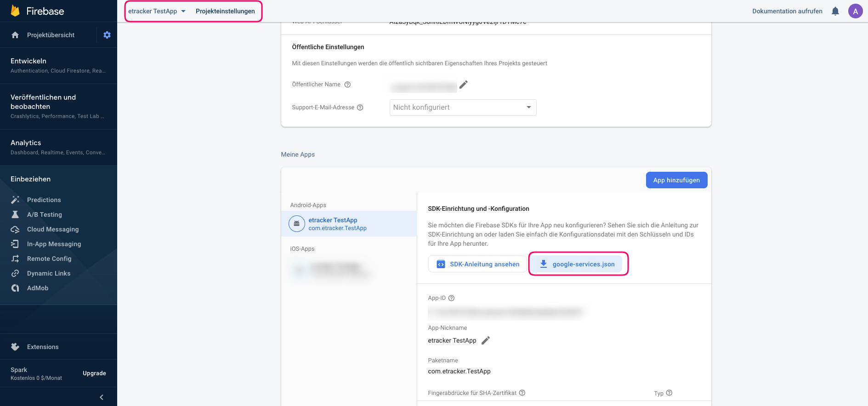Click the Firebase wordmark text
Screen dimensions: 868x406
(x=45, y=11)
